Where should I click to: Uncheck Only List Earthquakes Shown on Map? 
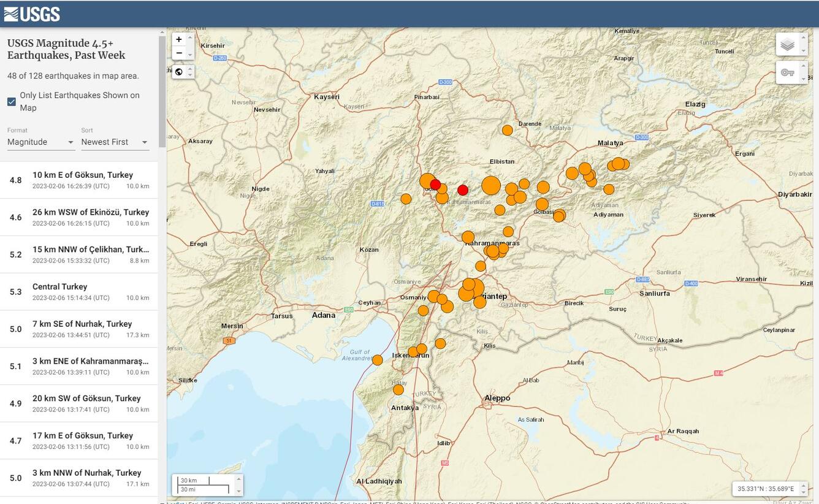[x=11, y=101]
